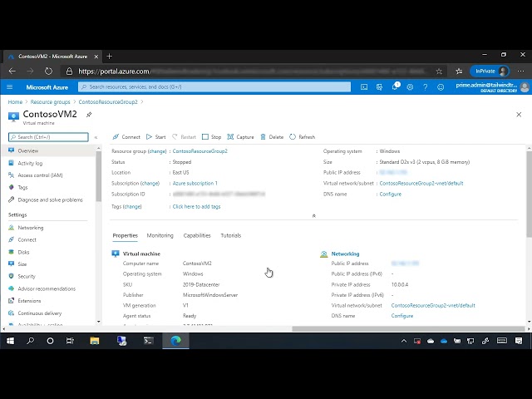Open Windows Start menu
The height and width of the screenshot is (399, 532).
pyautogui.click(x=11, y=341)
